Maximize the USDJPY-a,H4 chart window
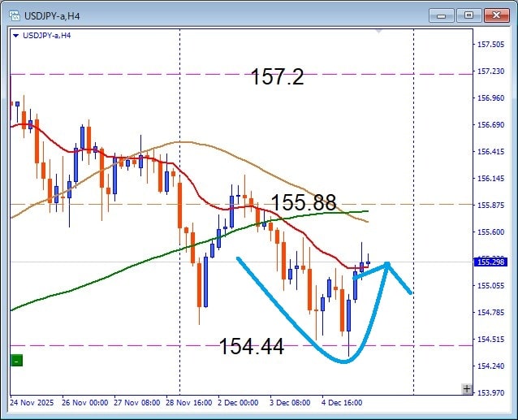Screen dimensions: 518x420 [x=468, y=15]
